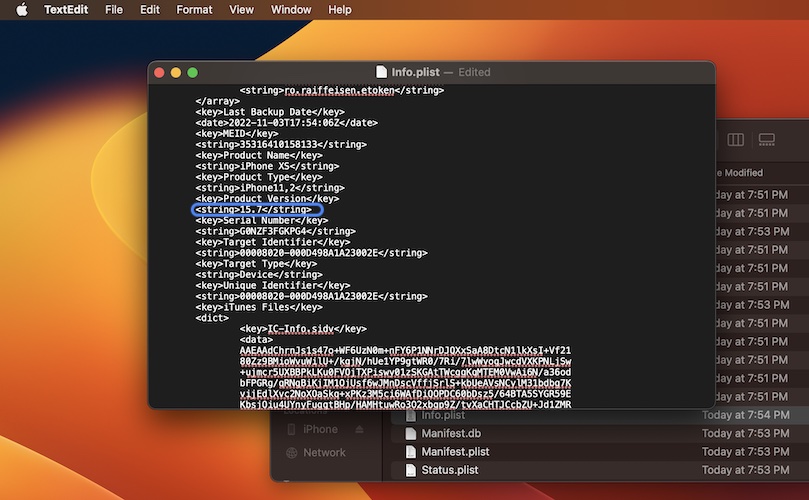Open the TextEdit app menu

(x=66, y=9)
